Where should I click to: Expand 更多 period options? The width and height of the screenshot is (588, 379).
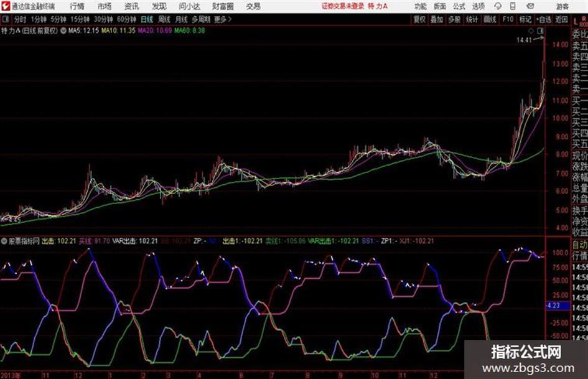tap(223, 19)
